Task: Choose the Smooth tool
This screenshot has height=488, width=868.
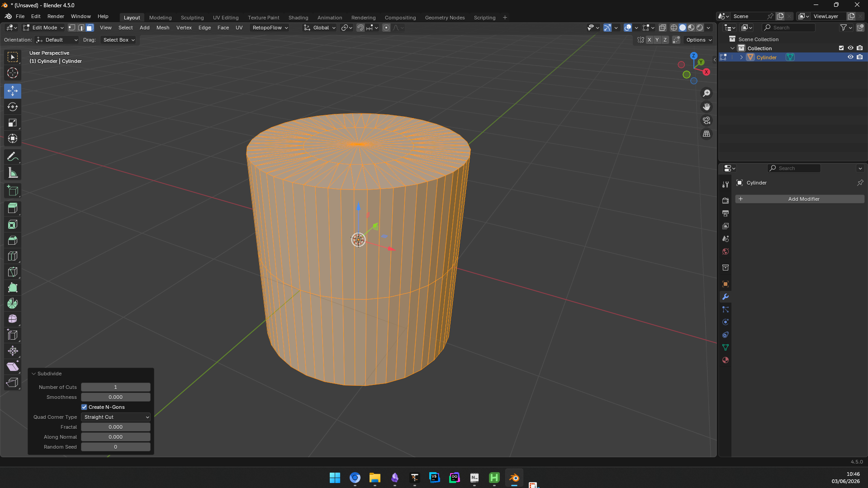Action: coord(13,319)
